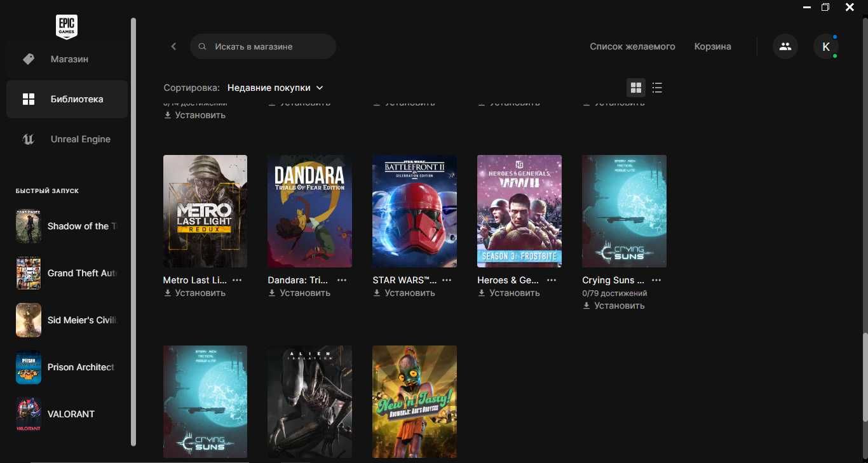Open the options menu for Heroes & Generals
The image size is (868, 463).
552,280
